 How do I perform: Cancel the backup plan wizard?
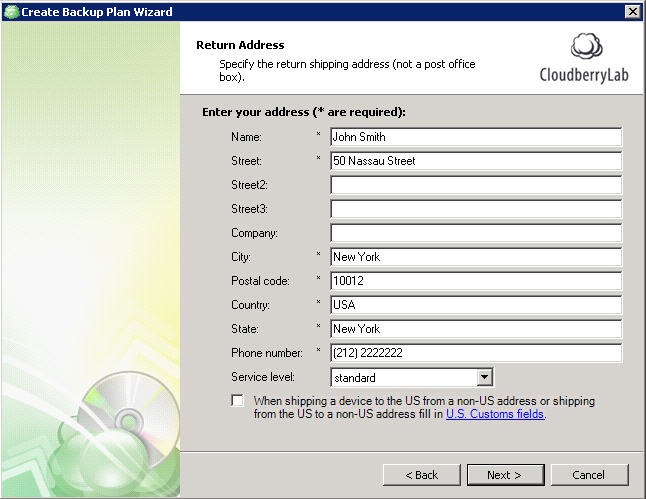coord(590,475)
